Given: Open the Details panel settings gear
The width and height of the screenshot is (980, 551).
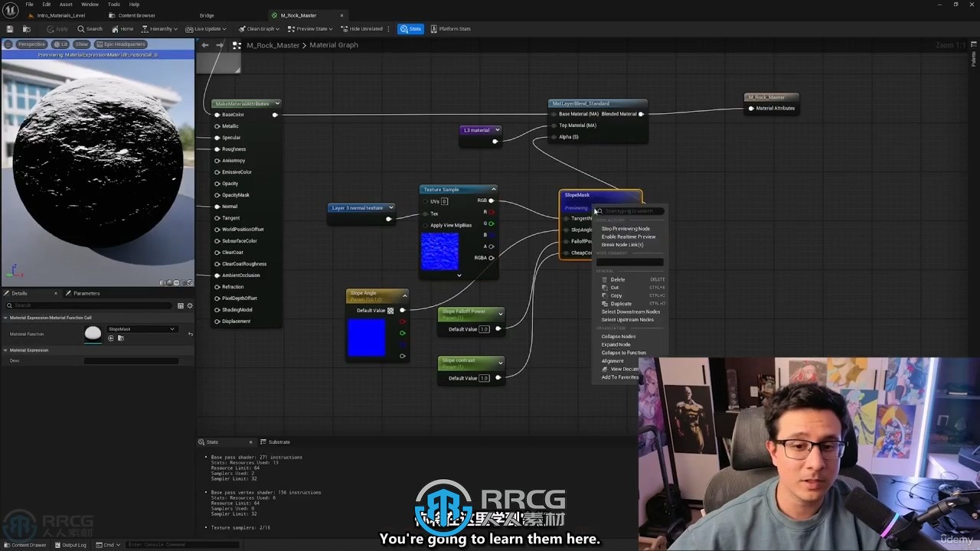Looking at the screenshot, I should point(190,305).
